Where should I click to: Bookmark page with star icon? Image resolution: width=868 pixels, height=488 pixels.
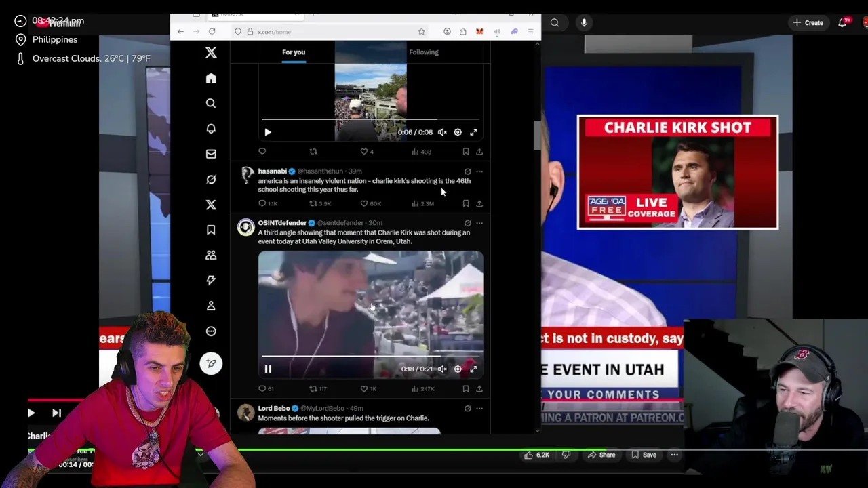click(421, 31)
